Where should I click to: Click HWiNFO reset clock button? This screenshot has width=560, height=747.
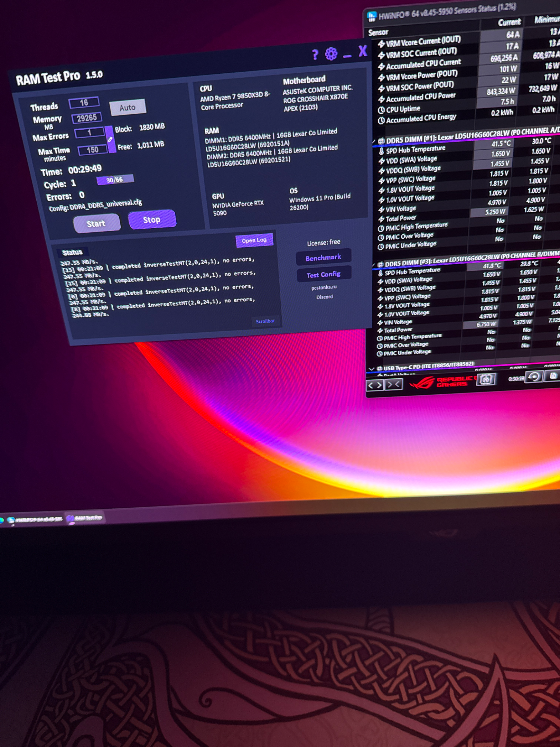[534, 377]
